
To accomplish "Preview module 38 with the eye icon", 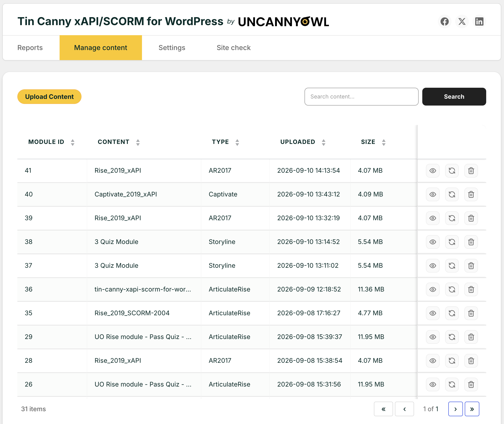I will click(433, 242).
